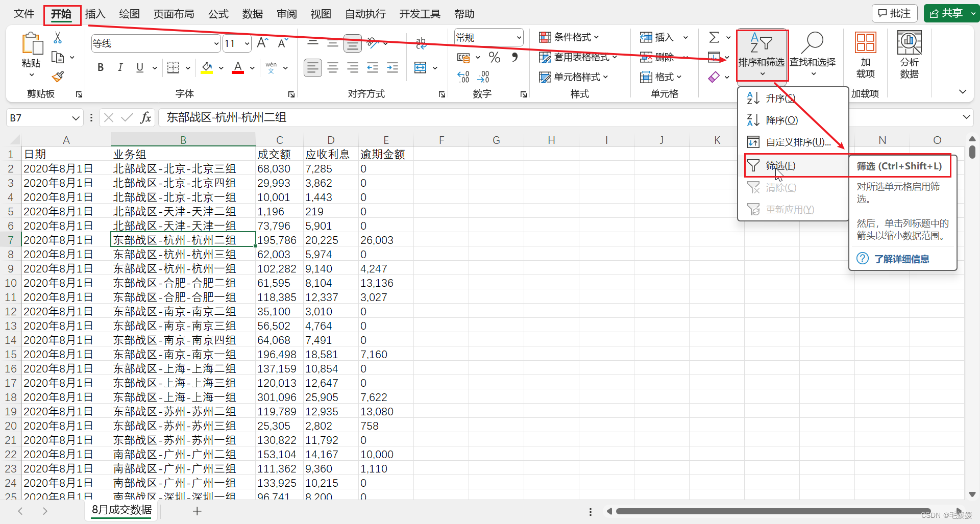Click decrease decimal icon
The height and width of the screenshot is (524, 980).
[483, 77]
